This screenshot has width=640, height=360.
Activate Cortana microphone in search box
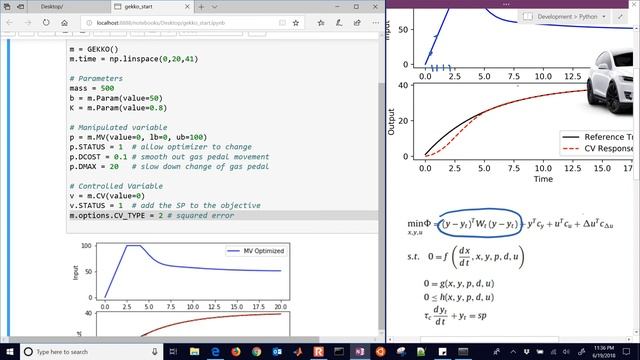pos(155,351)
